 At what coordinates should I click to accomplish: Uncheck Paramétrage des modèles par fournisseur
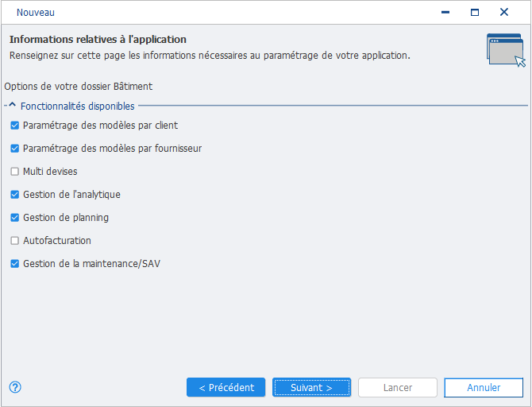(14, 149)
